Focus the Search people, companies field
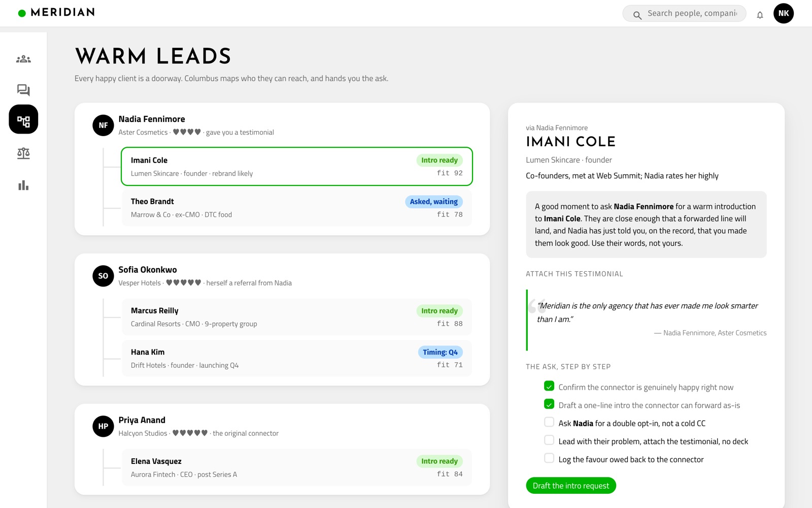 point(684,13)
